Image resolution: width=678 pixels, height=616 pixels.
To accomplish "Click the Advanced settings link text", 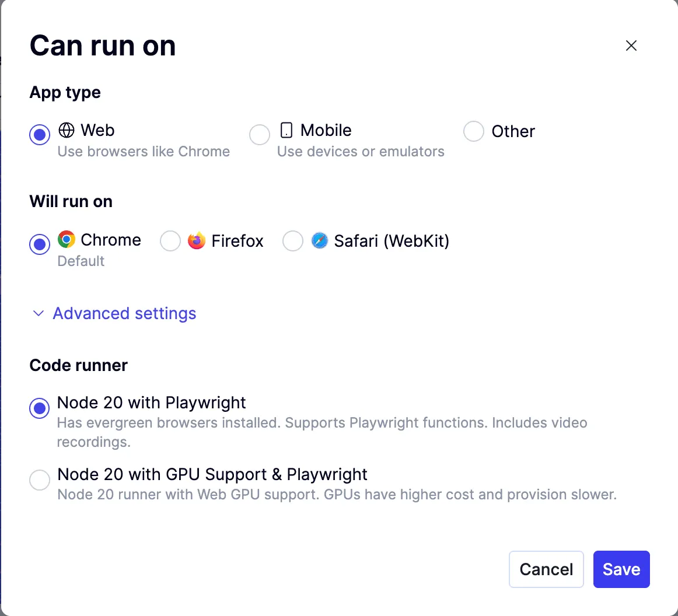I will [x=124, y=314].
